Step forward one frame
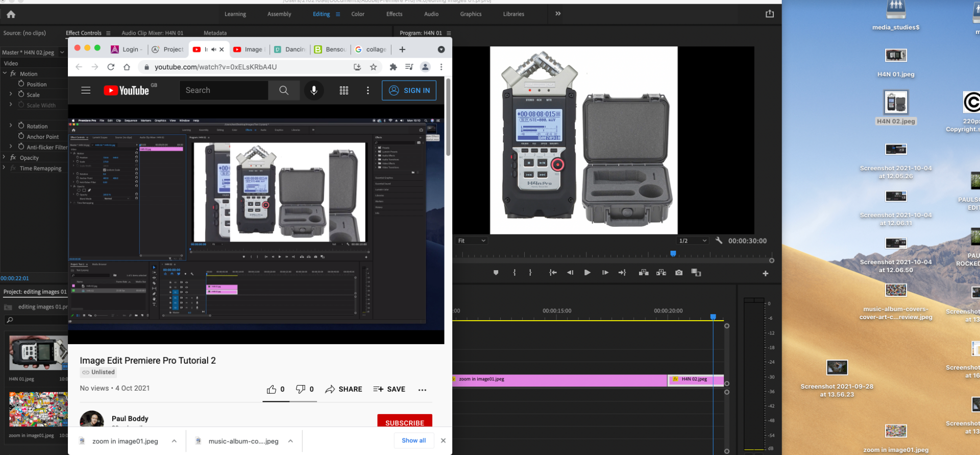Viewport: 980px width, 455px height. 605,273
